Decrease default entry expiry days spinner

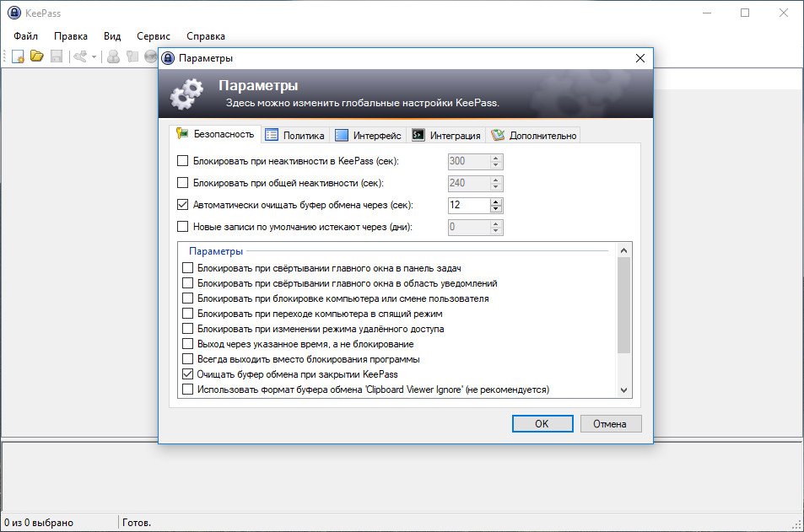[495, 231]
